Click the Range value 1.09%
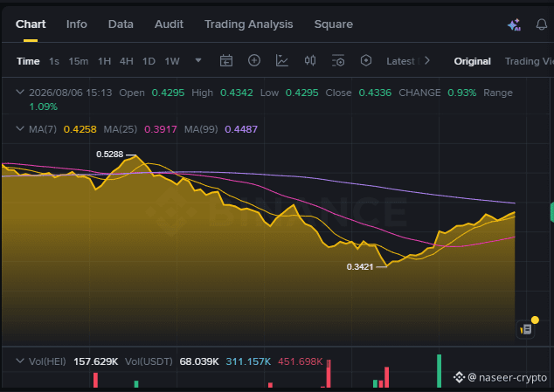Image resolution: width=554 pixels, height=392 pixels. tap(43, 107)
